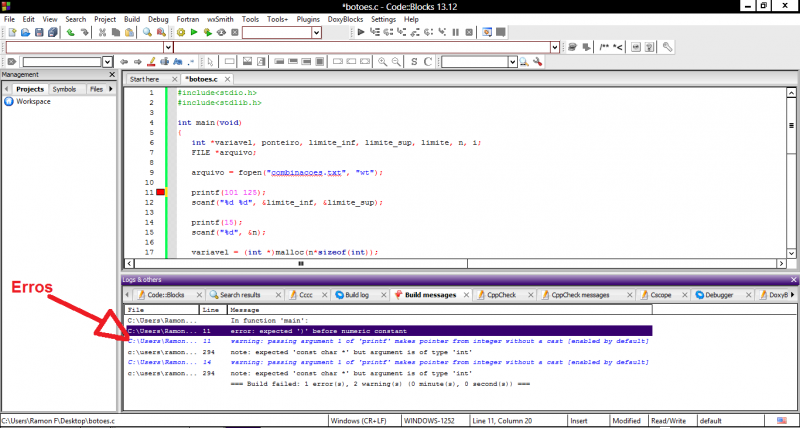This screenshot has width=800, height=428.
Task: Insert a Doxygen block comment /** icon
Action: point(604,47)
